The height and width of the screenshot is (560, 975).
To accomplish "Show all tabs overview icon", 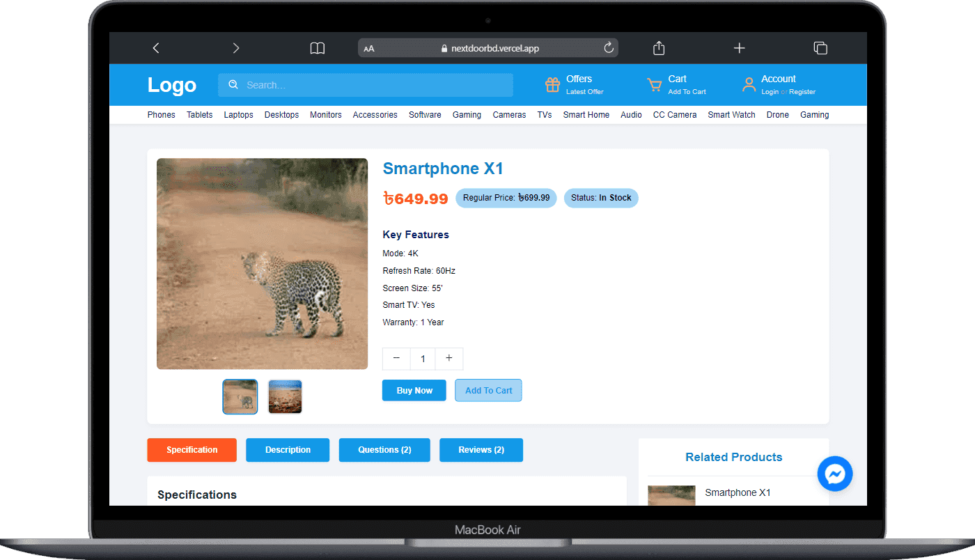I will pyautogui.click(x=820, y=48).
